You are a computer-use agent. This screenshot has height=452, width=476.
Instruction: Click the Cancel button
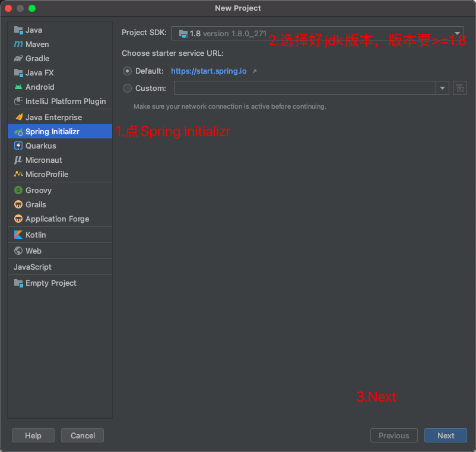click(x=82, y=435)
